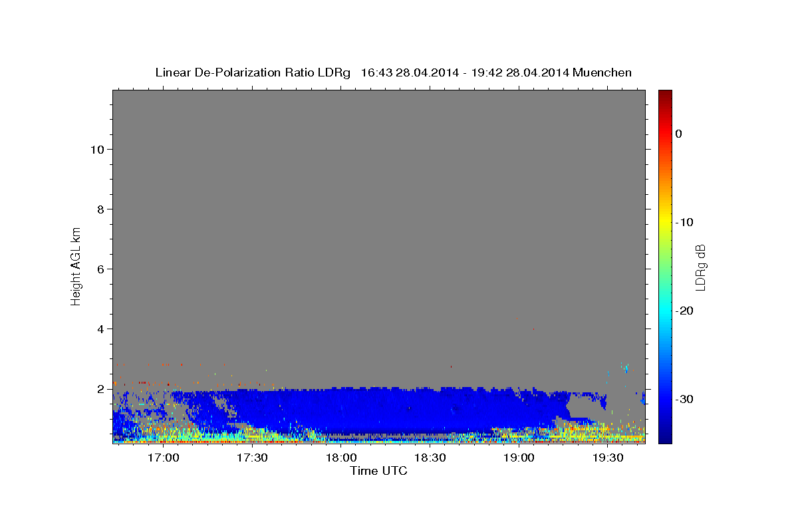This screenshot has width=798, height=532.
Task: Click the height label 6 on y-axis
Action: [x=100, y=269]
